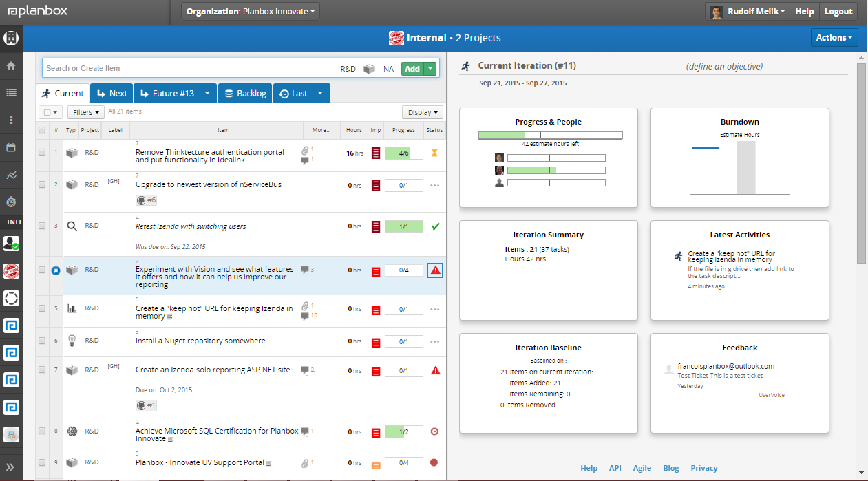The height and width of the screenshot is (481, 868).
Task: Open the trend chart icon in sidebar
Action: pyautogui.click(x=11, y=175)
